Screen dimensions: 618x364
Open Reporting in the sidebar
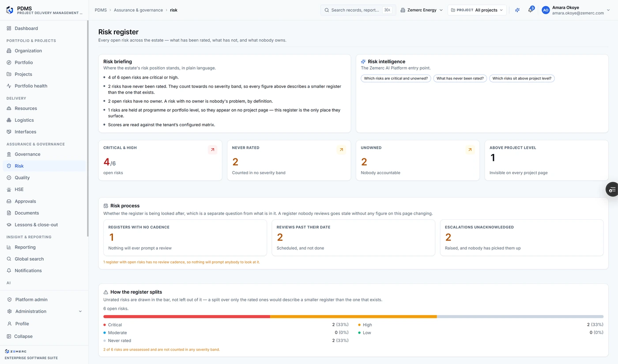(45, 247)
